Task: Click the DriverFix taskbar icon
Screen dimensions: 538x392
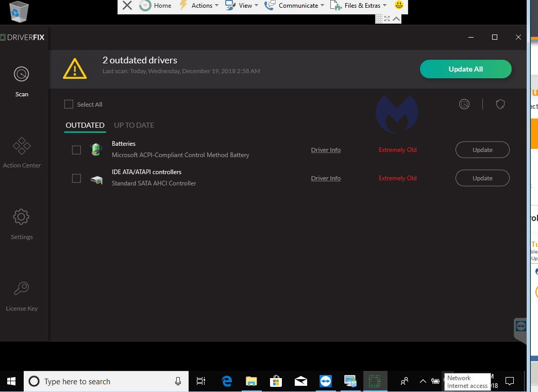Action: click(x=375, y=381)
